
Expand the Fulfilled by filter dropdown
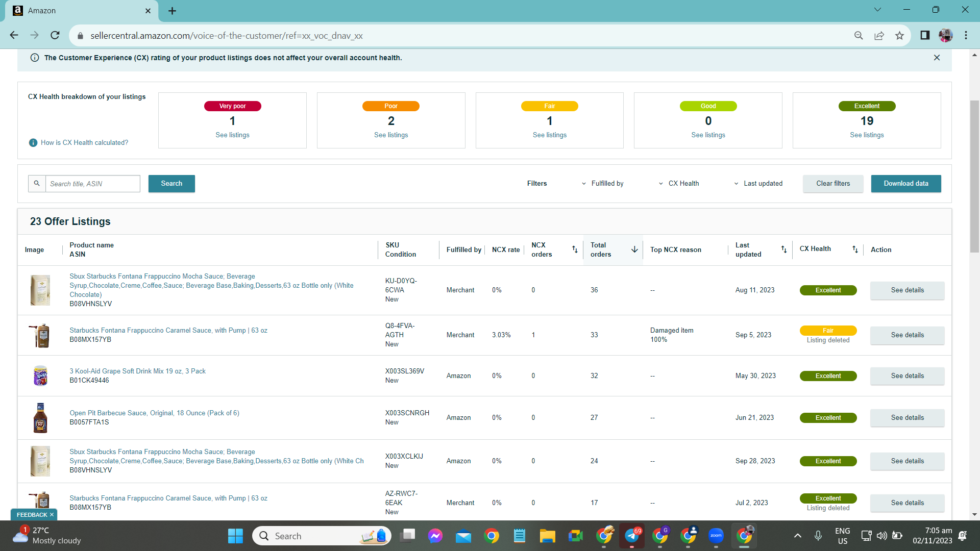point(602,183)
